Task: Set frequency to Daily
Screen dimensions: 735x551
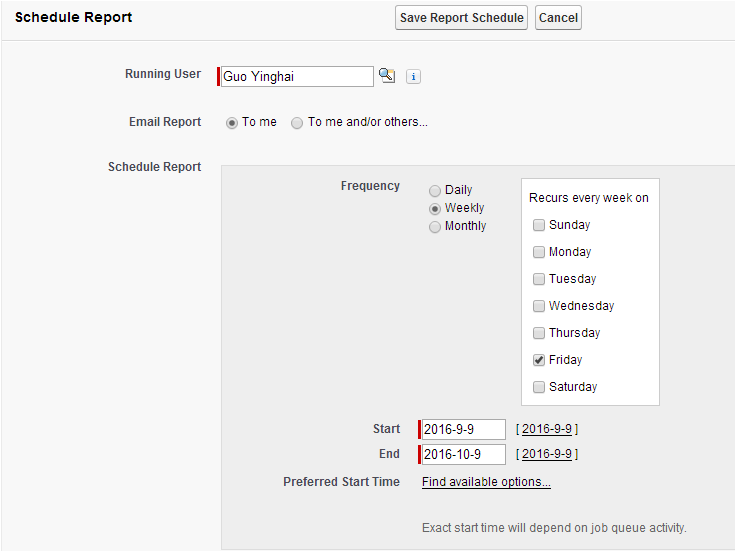Action: [435, 190]
